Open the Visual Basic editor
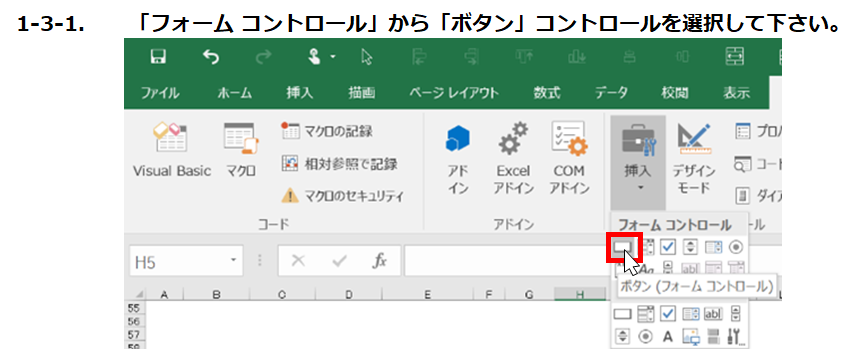This screenshot has height=362, width=857. click(172, 150)
